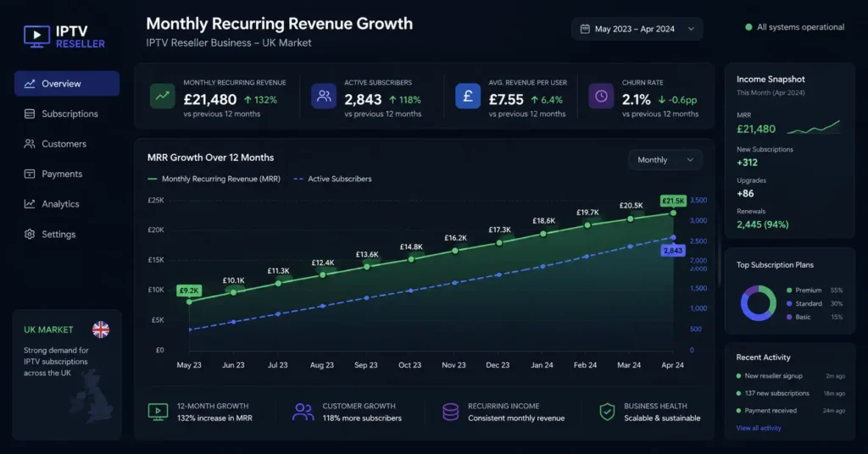Click the calendar icon in date range selector
868x454 pixels.
coord(585,29)
